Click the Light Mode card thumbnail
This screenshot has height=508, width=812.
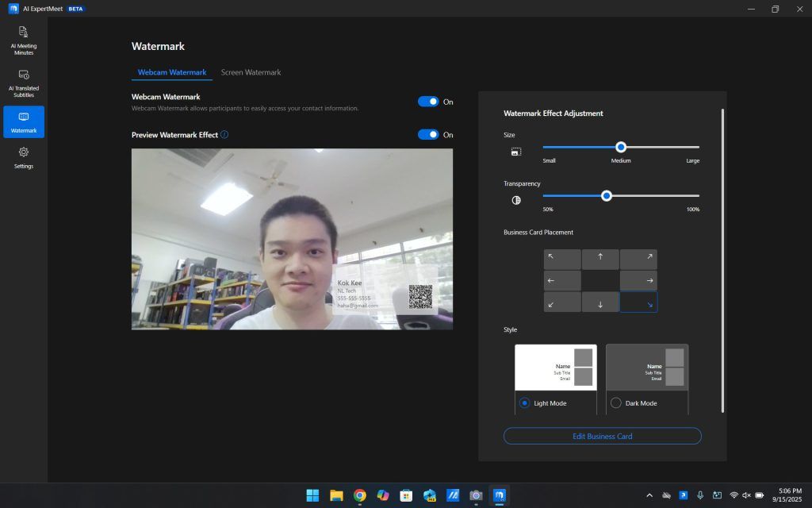point(556,368)
